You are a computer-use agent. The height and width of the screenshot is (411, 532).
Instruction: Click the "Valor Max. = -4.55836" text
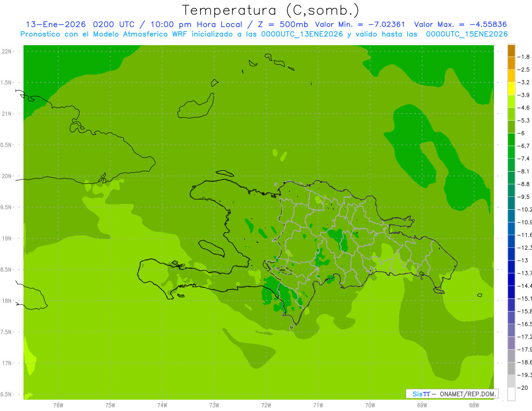pyautogui.click(x=460, y=24)
